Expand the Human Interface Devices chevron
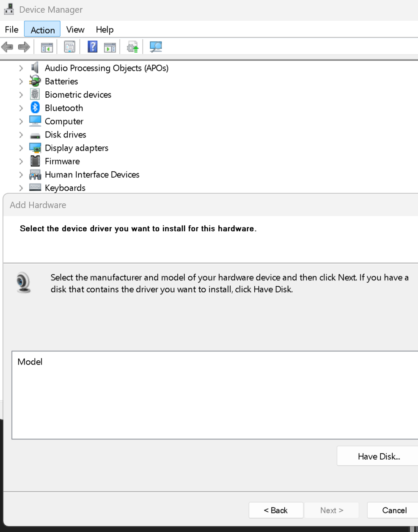The width and height of the screenshot is (418, 532). click(x=21, y=175)
